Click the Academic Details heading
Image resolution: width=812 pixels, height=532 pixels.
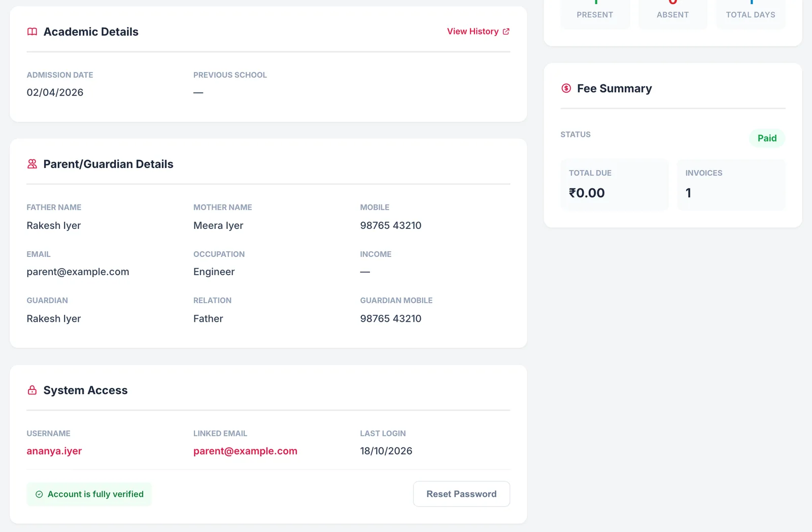pos(91,31)
